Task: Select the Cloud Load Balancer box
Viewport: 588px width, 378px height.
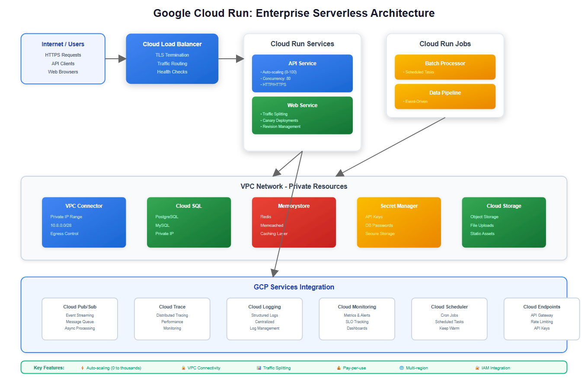Action: click(172, 59)
